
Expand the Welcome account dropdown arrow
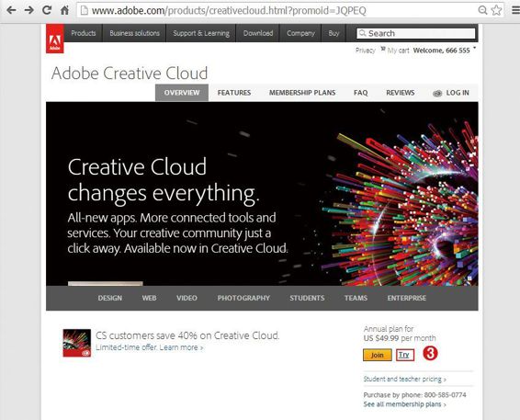pyautogui.click(x=475, y=49)
